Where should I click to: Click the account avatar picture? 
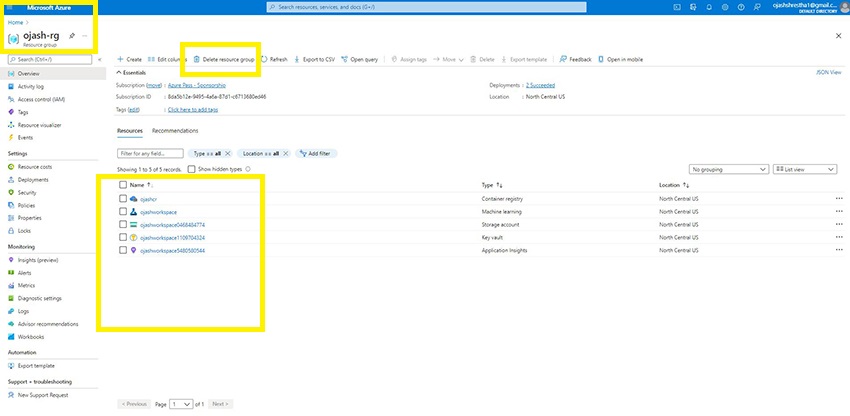(843, 7)
